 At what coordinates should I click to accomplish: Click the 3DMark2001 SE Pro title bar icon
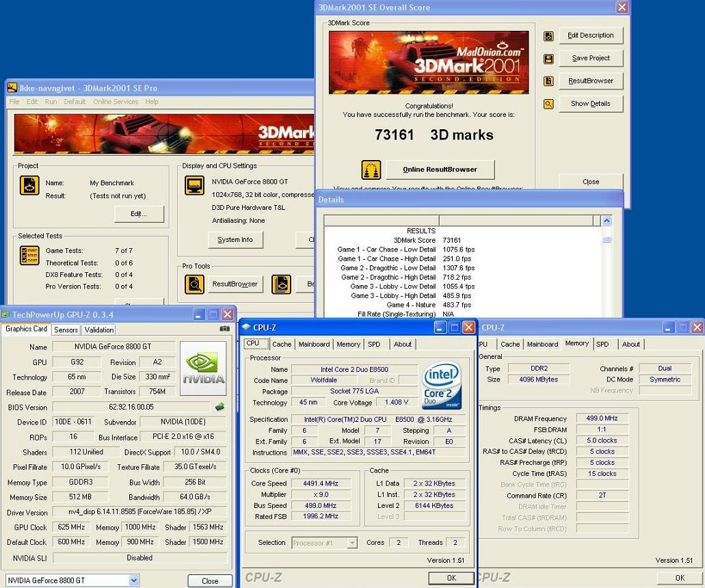tap(12, 88)
